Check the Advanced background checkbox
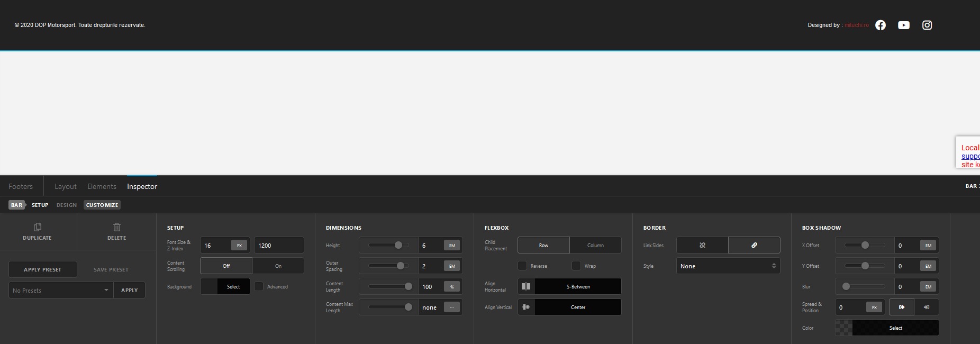Image resolution: width=980 pixels, height=344 pixels. (259, 286)
